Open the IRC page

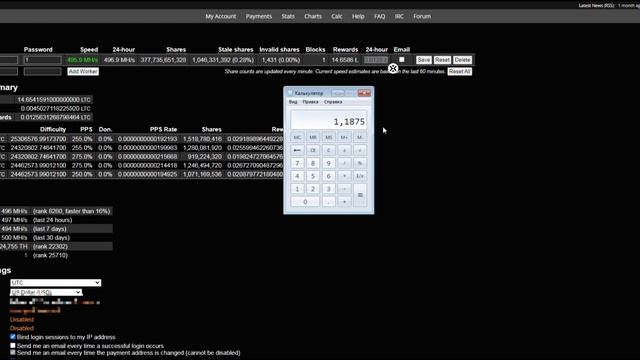399,16
